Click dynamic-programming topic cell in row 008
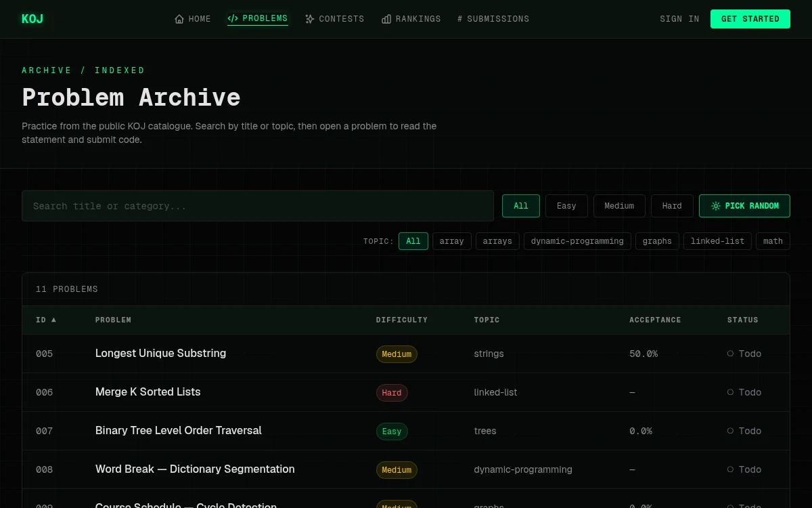 coord(523,469)
